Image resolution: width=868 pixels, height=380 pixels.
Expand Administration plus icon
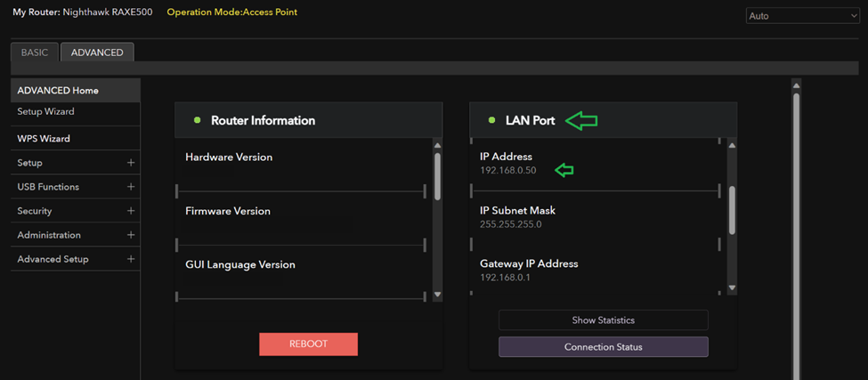tap(131, 235)
